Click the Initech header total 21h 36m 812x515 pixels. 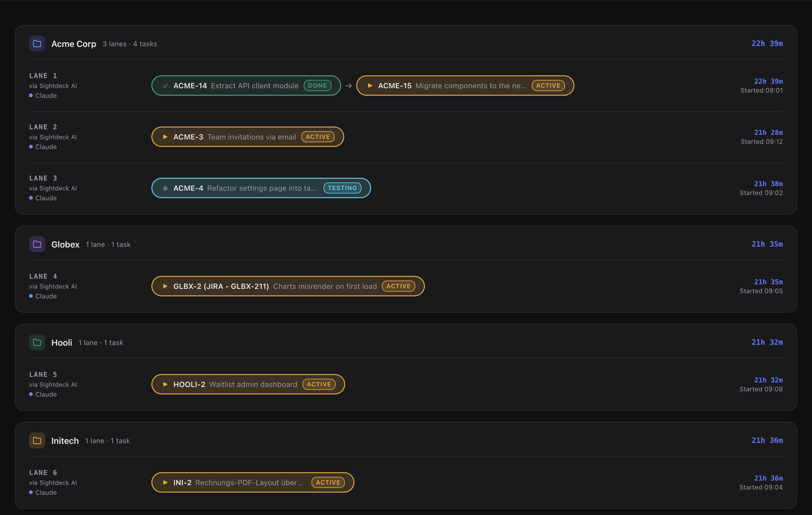point(767,440)
